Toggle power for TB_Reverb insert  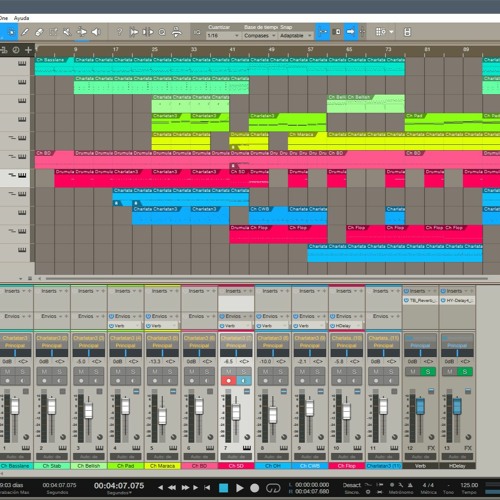406,300
